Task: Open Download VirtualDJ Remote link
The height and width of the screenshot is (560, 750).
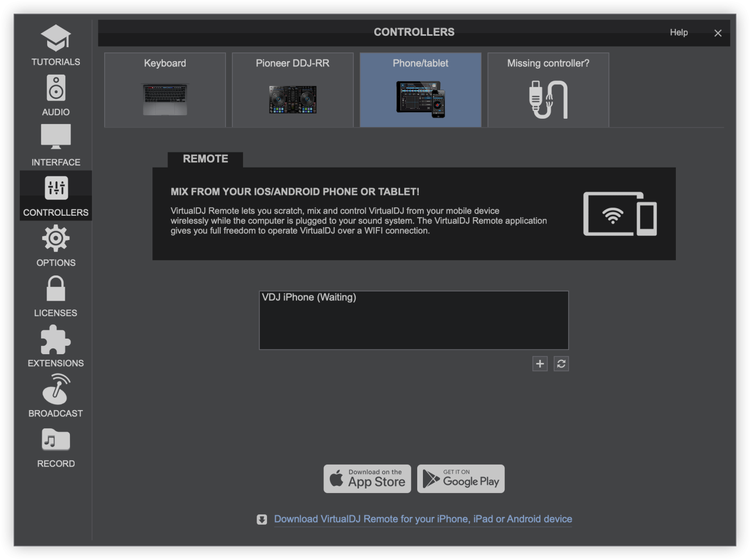Action: click(422, 519)
